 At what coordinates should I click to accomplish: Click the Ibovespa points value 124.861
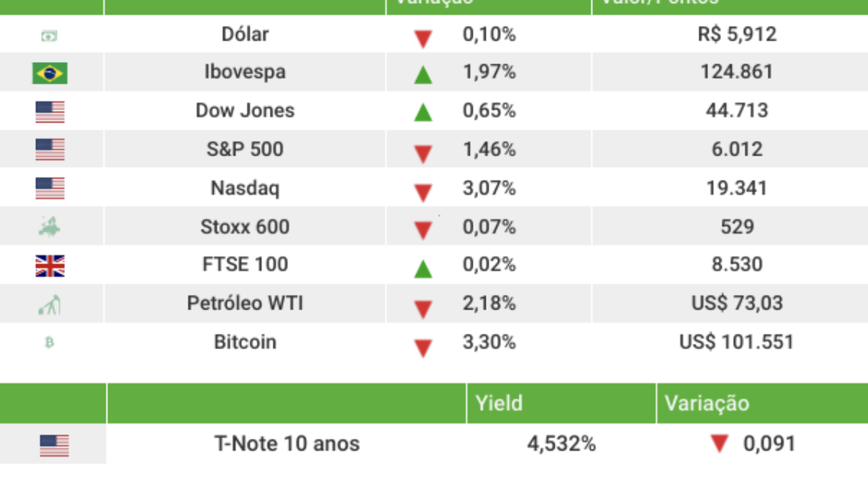click(737, 72)
